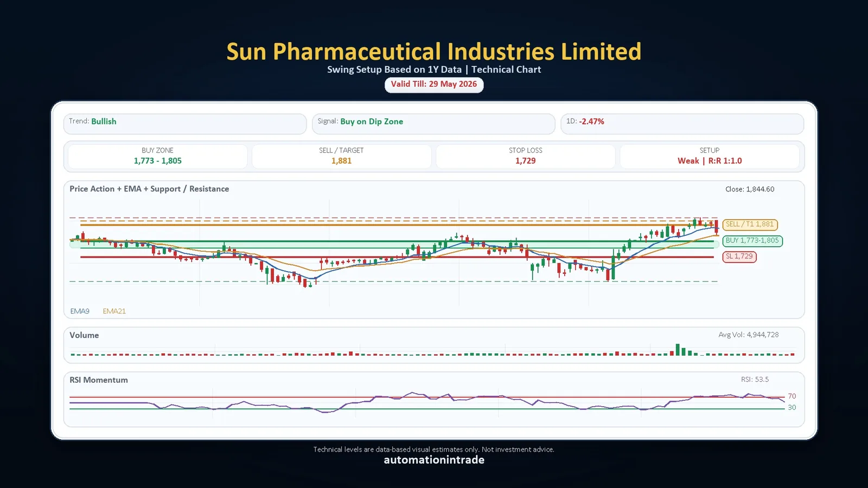The height and width of the screenshot is (488, 868).
Task: Select the SELL / TARGET 1,881 card
Action: (x=342, y=156)
